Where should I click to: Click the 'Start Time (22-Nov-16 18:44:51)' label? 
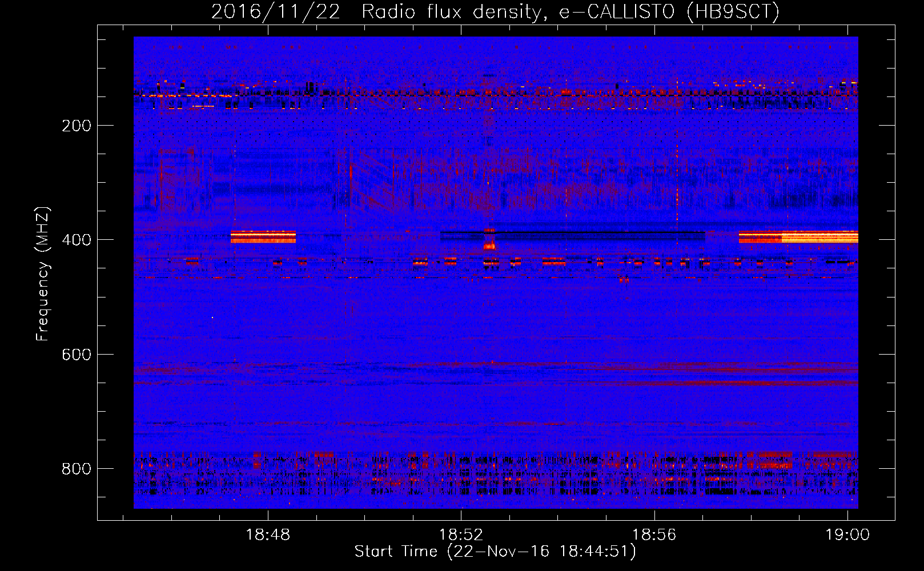coord(495,552)
